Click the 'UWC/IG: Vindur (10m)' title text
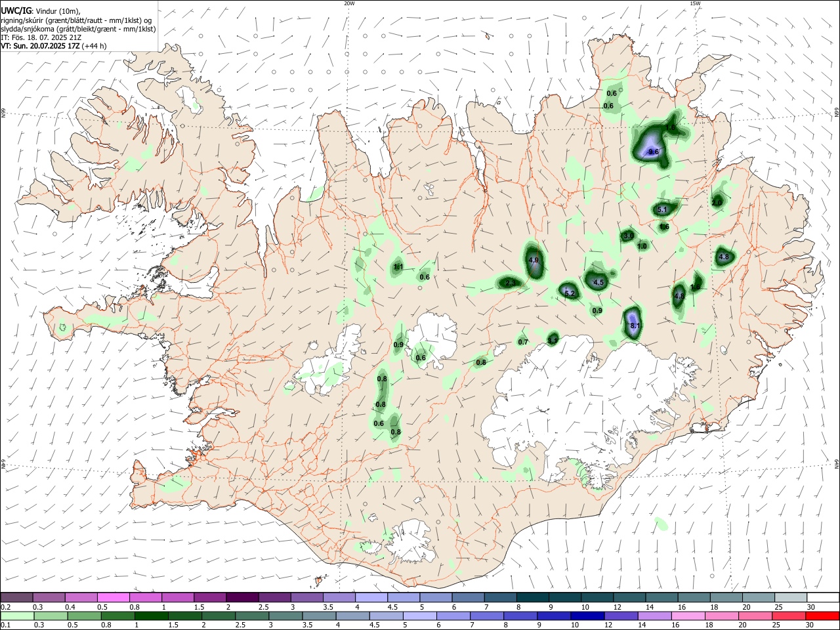The height and width of the screenshot is (630, 840). pos(40,10)
